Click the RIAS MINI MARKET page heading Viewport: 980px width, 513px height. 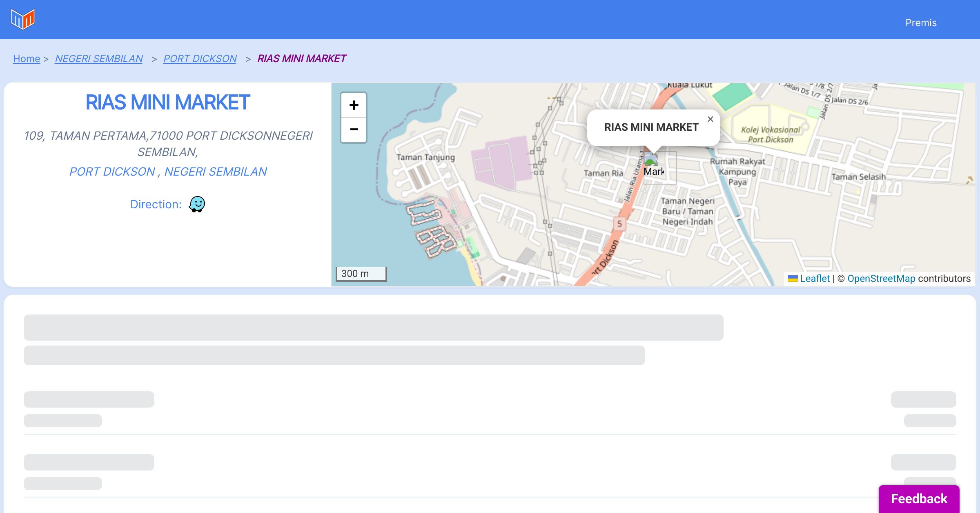pyautogui.click(x=167, y=103)
